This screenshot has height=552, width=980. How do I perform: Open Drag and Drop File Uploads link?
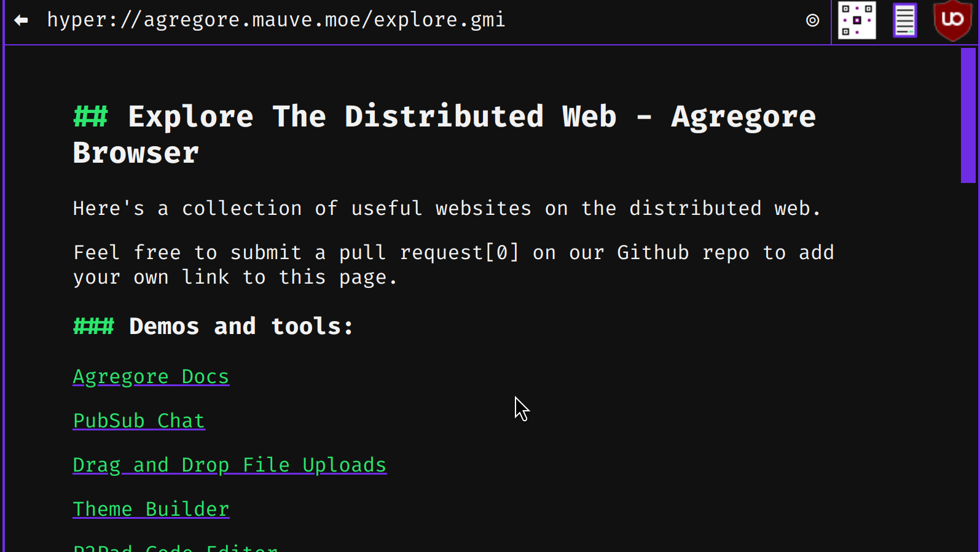tap(230, 465)
